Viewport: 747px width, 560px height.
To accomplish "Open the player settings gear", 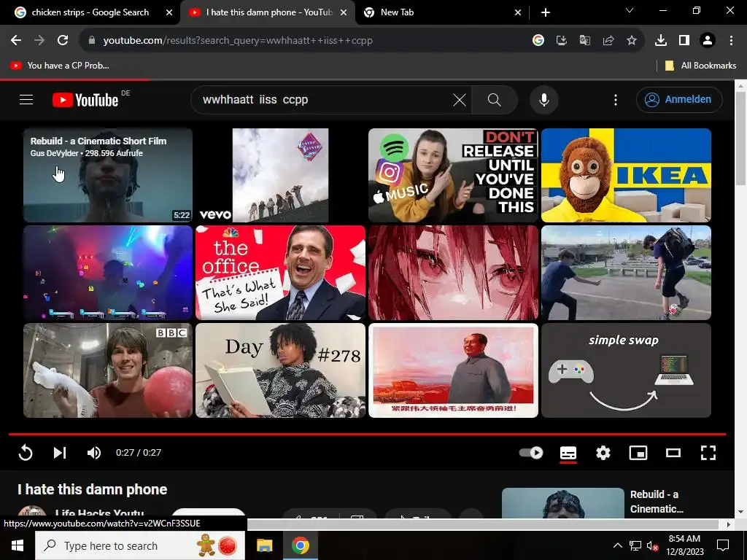I will pos(603,452).
